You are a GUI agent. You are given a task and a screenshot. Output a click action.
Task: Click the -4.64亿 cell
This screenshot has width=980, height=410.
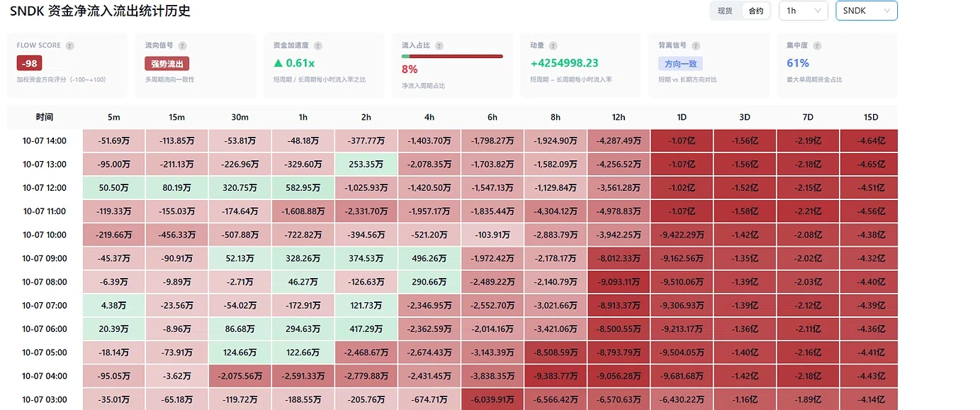[x=869, y=140]
